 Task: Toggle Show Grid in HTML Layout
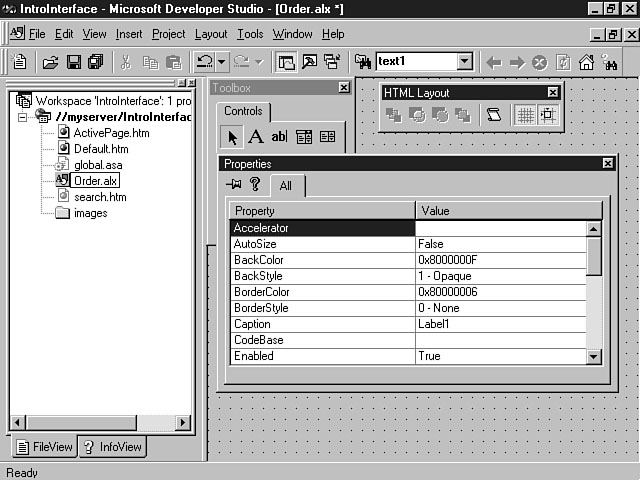[524, 115]
